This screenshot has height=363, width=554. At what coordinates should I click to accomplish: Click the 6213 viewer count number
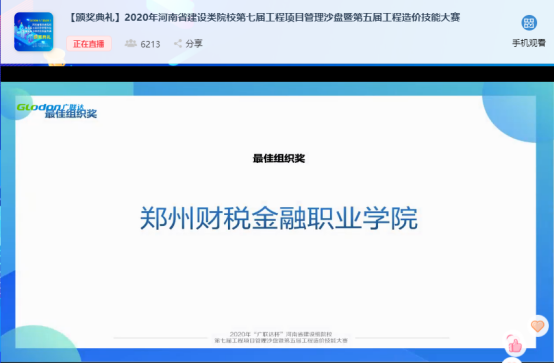tap(150, 44)
